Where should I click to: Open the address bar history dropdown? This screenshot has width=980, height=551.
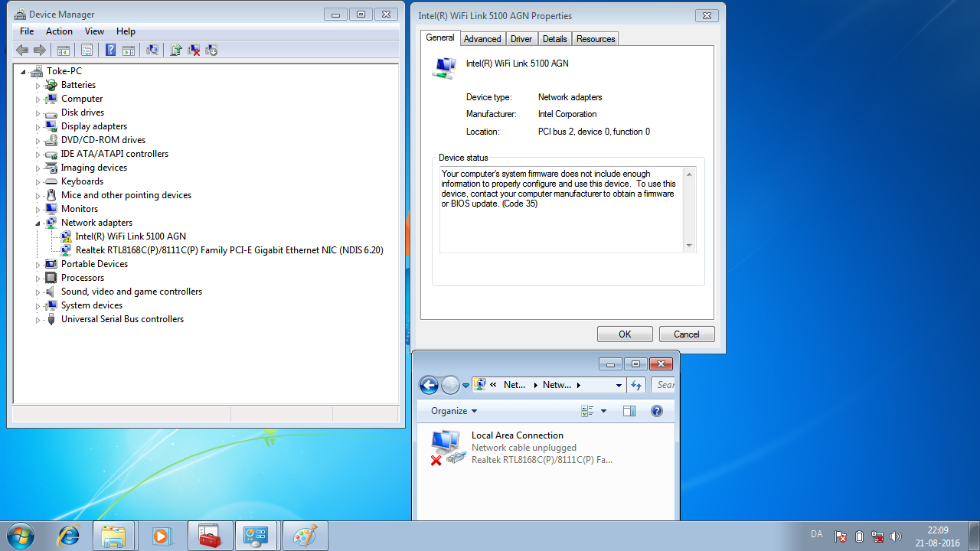coord(619,385)
